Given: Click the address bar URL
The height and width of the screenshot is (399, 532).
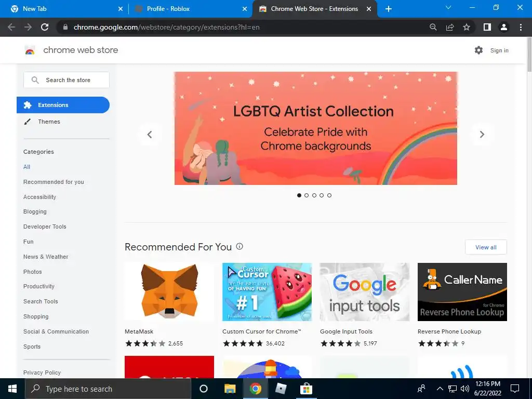Looking at the screenshot, I should tap(166, 27).
